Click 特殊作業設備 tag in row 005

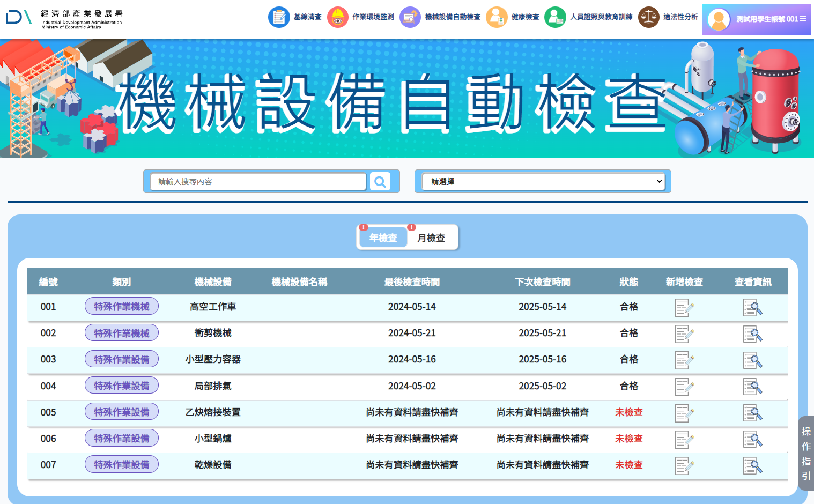(122, 412)
